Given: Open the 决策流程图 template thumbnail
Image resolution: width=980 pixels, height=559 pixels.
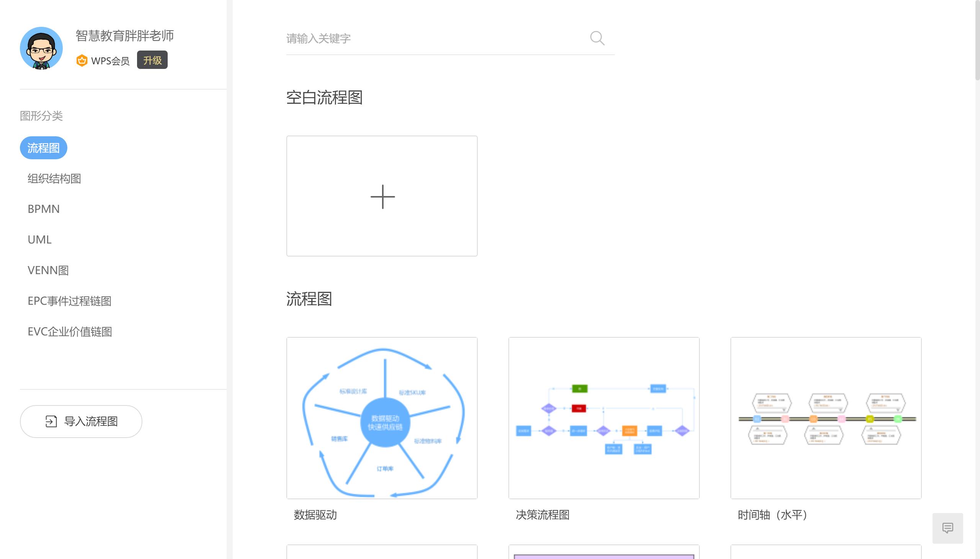Looking at the screenshot, I should pyautogui.click(x=604, y=418).
